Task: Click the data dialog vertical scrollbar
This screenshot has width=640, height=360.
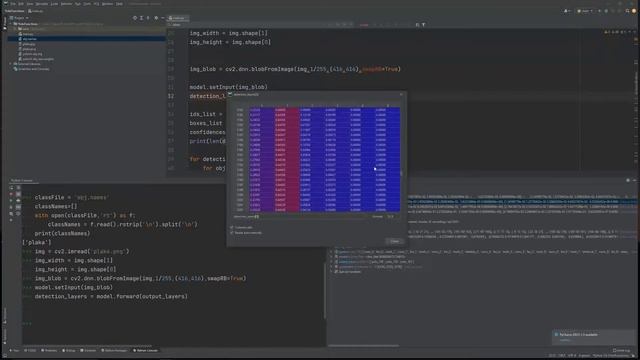Action: click(402, 173)
